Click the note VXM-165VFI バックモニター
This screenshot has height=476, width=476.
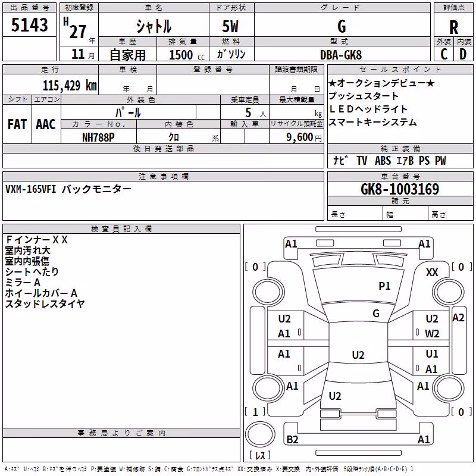tap(68, 189)
